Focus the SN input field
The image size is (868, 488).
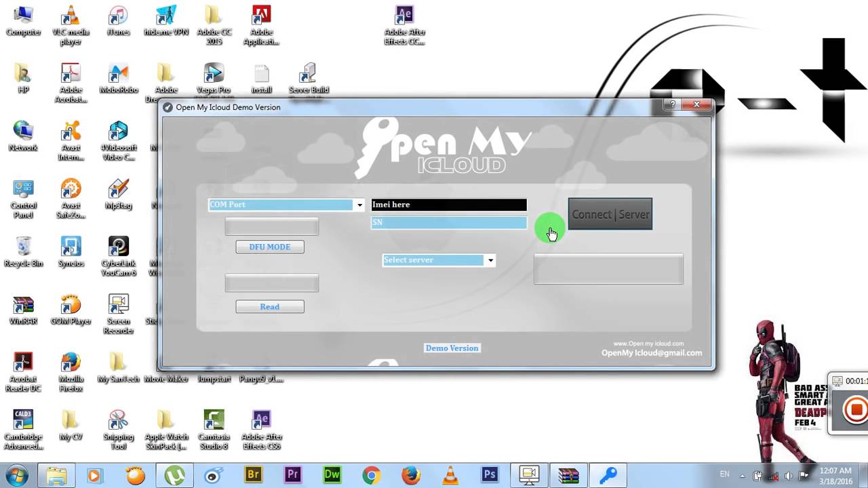tap(449, 222)
